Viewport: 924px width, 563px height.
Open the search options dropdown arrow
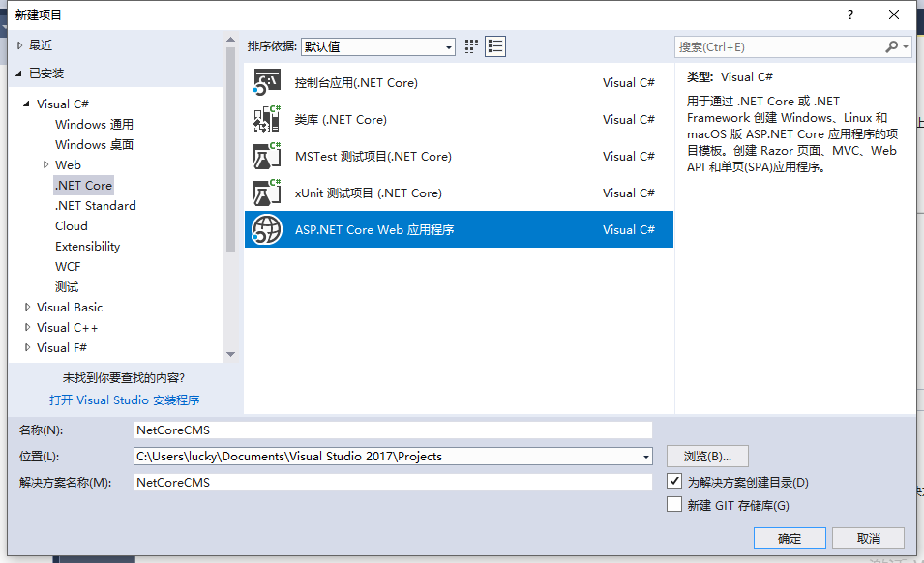pyautogui.click(x=906, y=46)
